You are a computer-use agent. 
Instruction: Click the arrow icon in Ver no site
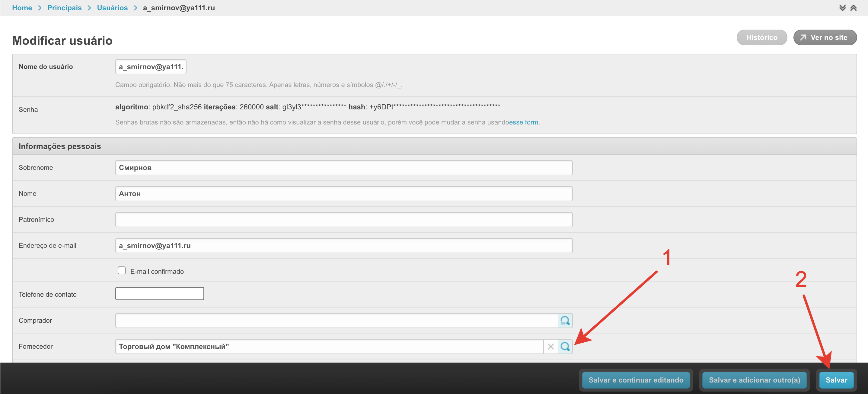coord(803,37)
